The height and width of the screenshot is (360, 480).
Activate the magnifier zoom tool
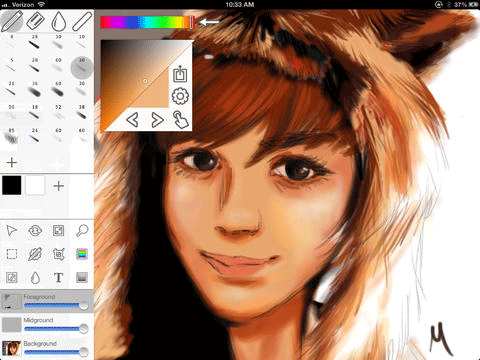pyautogui.click(x=82, y=231)
